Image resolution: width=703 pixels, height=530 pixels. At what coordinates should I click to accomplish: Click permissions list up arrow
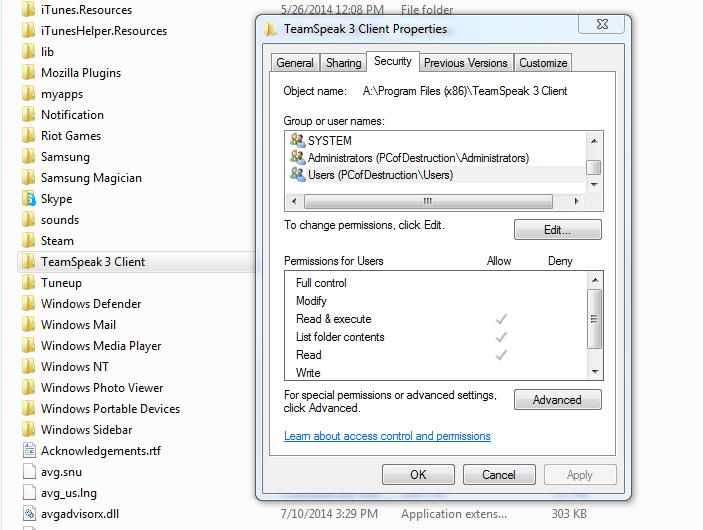(595, 280)
